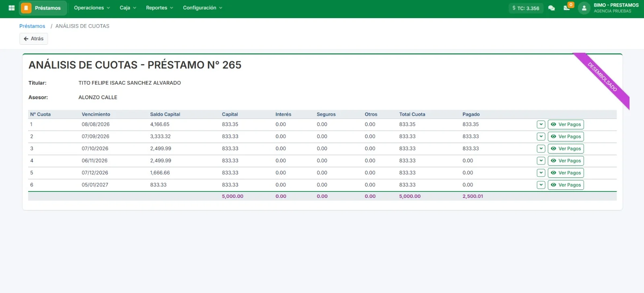Go to Préstamos breadcrumb link
Screen dimensions: 644x293
pos(32,26)
